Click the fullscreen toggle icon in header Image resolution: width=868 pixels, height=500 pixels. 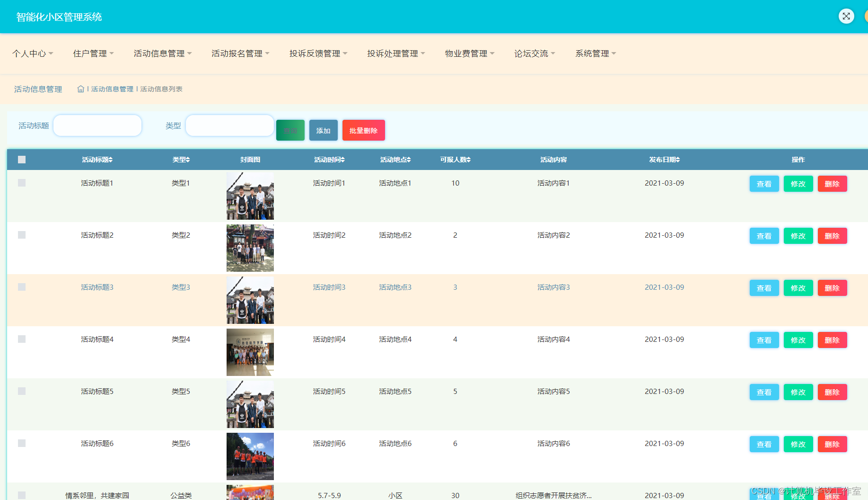tap(846, 16)
